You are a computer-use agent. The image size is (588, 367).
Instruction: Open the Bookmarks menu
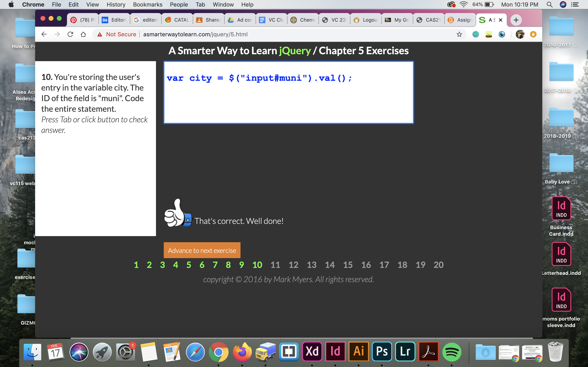147,5
